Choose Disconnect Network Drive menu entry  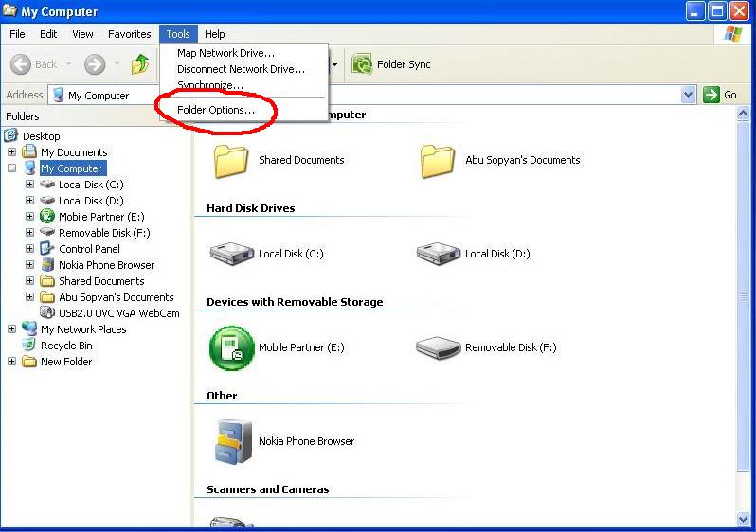click(x=244, y=69)
